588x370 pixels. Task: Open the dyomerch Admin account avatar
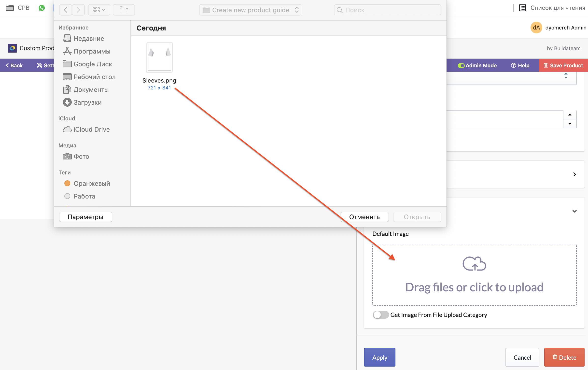point(536,28)
